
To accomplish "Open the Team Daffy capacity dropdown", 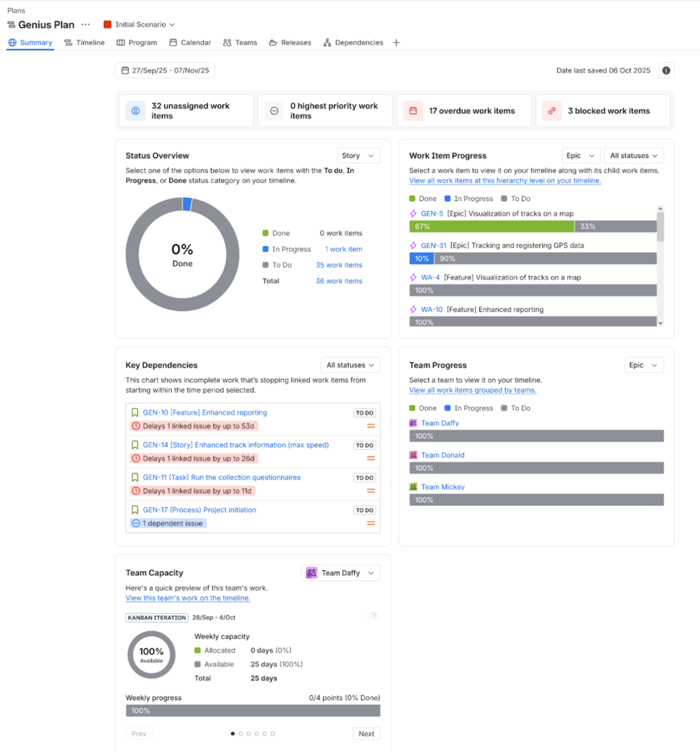I will point(340,573).
